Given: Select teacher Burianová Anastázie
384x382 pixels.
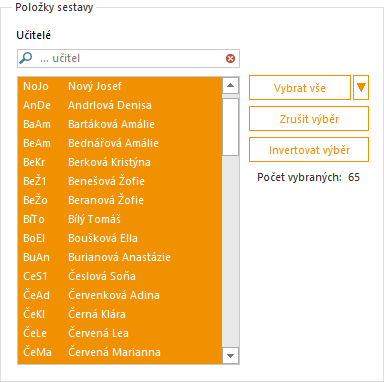Looking at the screenshot, I should (x=120, y=257).
